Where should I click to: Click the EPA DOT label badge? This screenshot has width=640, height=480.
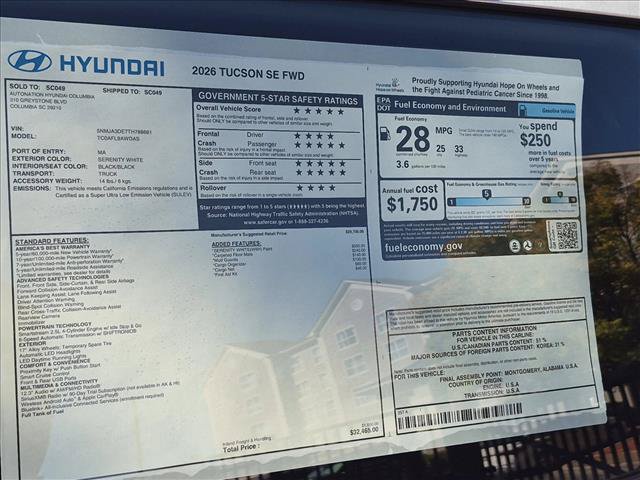coord(383,104)
